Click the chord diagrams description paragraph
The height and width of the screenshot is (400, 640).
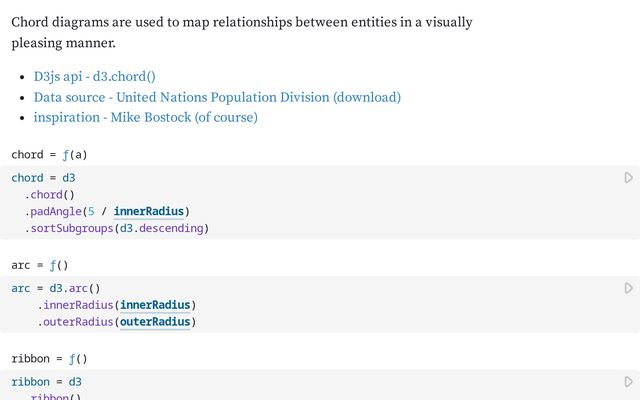(241, 32)
